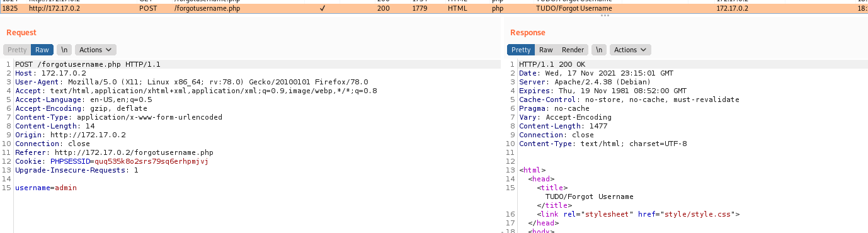
Task: Click the stylesheet link tag line in response
Action: coord(637,214)
